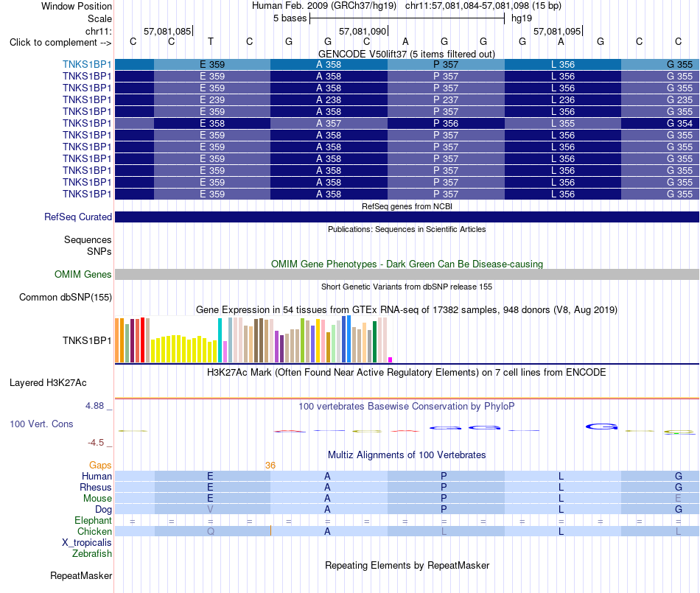Click the gray OMIM Genes bar
This screenshot has width=700, height=593.
tap(407, 275)
